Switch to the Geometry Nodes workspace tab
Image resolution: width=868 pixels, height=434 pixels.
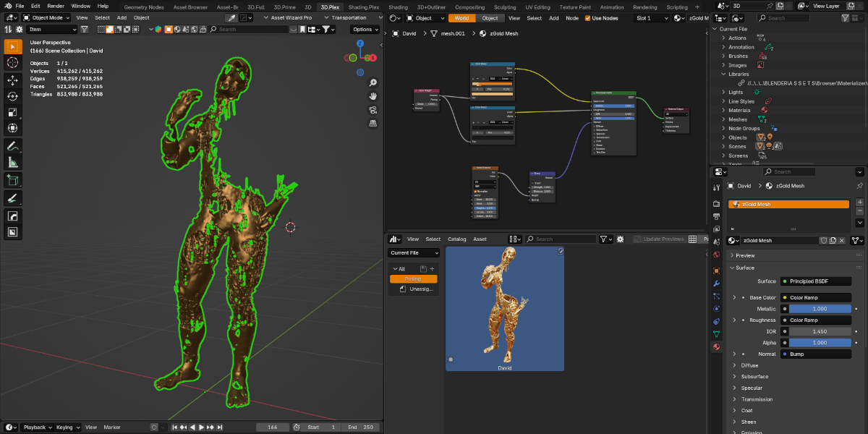(144, 7)
